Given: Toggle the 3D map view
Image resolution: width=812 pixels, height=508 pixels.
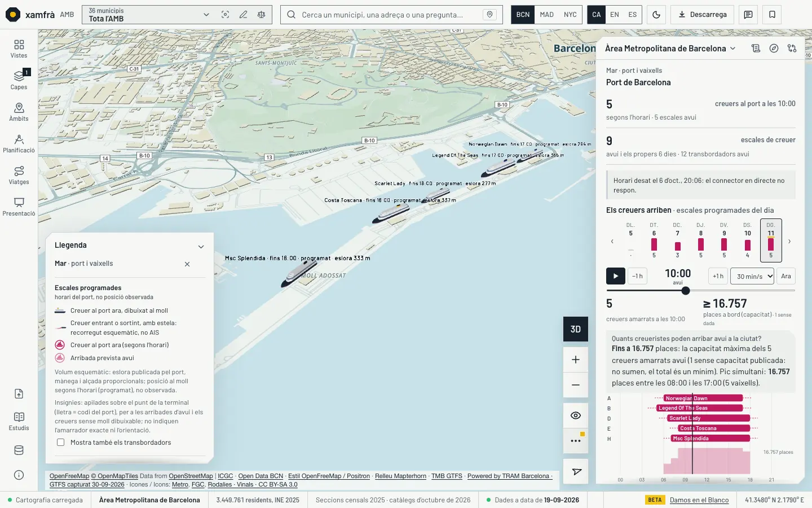Looking at the screenshot, I should click(x=576, y=329).
